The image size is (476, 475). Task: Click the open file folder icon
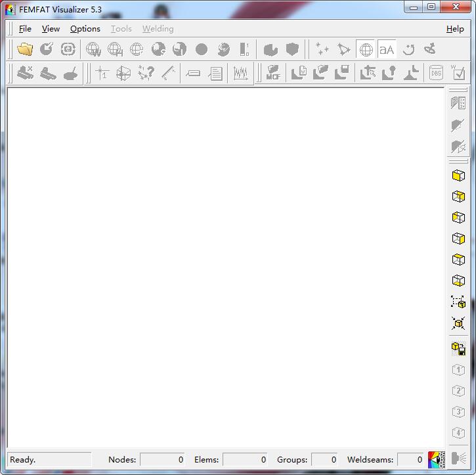(x=25, y=49)
